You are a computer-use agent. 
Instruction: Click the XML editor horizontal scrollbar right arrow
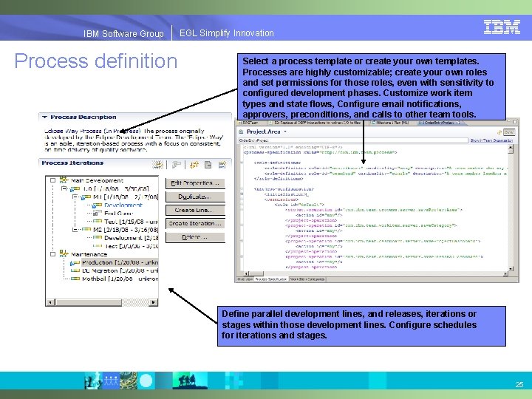pyautogui.click(x=505, y=273)
